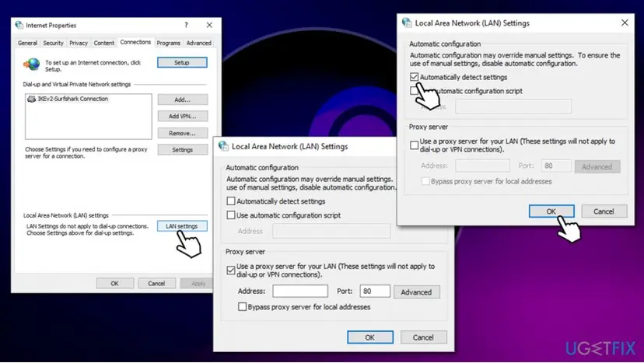This screenshot has height=363, width=644.
Task: Click Cancel in Internet Properties window
Action: click(156, 284)
